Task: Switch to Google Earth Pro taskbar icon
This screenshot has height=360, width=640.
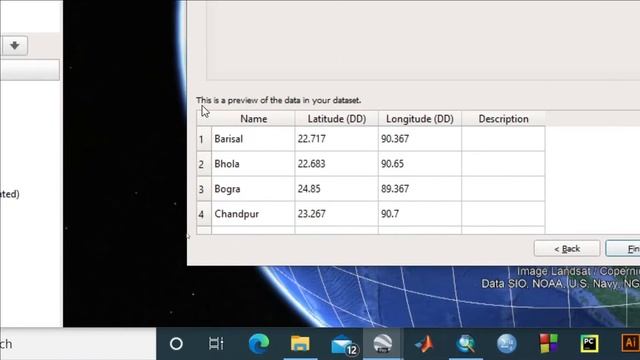Action: tap(382, 344)
